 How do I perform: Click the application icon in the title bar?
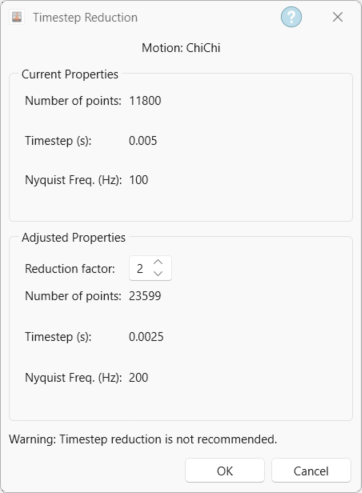tap(17, 17)
